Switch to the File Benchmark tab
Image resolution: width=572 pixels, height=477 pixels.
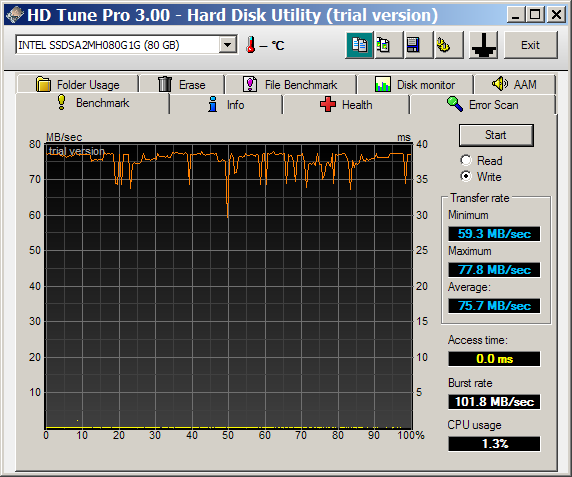(x=290, y=85)
